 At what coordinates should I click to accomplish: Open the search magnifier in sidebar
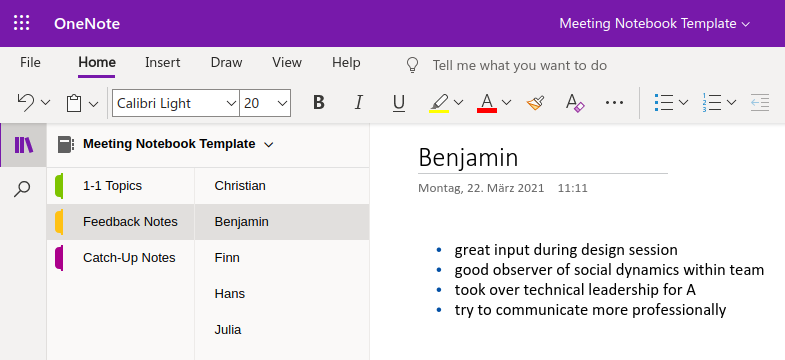point(22,189)
